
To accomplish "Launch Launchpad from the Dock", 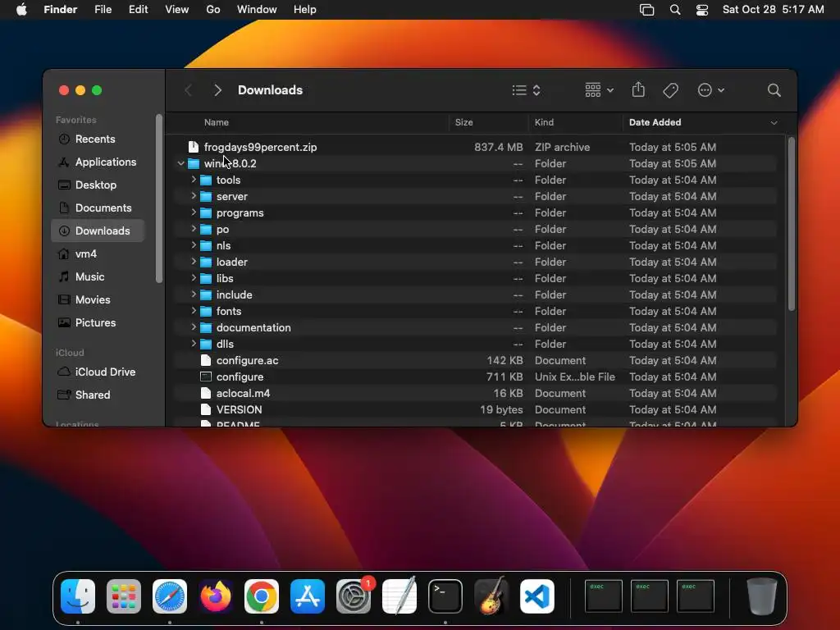I will [124, 596].
